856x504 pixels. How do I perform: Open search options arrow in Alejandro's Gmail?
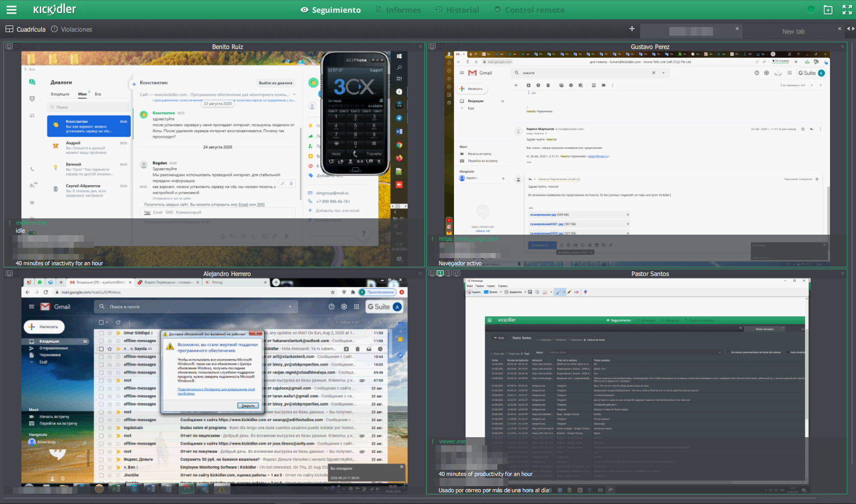point(290,307)
